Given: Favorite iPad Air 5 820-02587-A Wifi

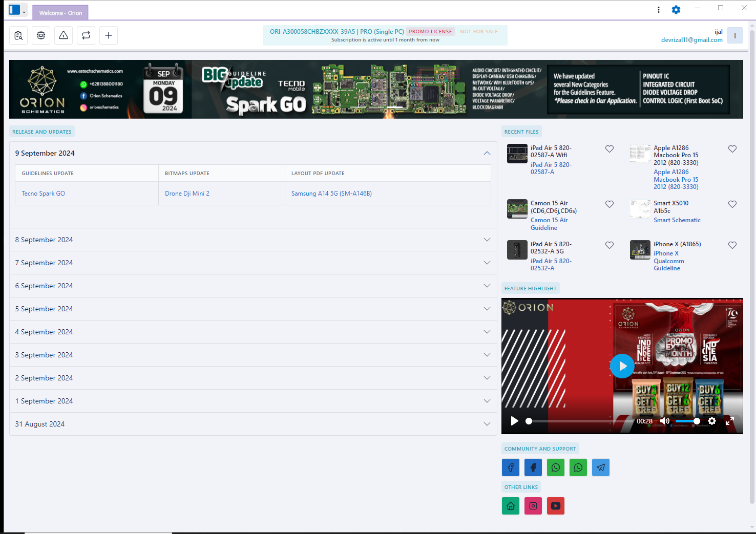Looking at the screenshot, I should click(x=610, y=149).
